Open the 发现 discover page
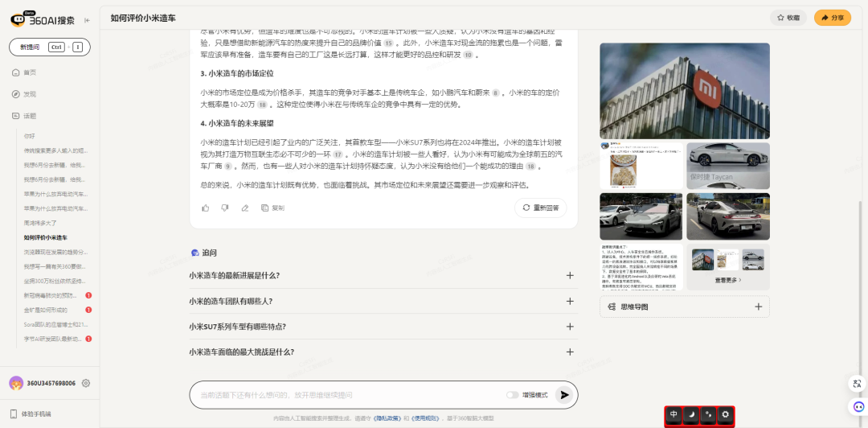This screenshot has height=428, width=868. pos(25,94)
